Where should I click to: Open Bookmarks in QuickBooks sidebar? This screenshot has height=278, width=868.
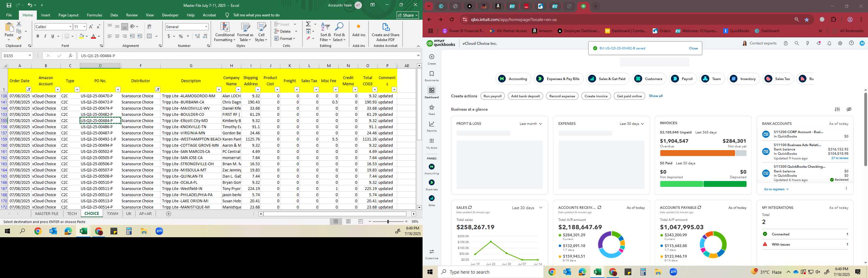(432, 76)
